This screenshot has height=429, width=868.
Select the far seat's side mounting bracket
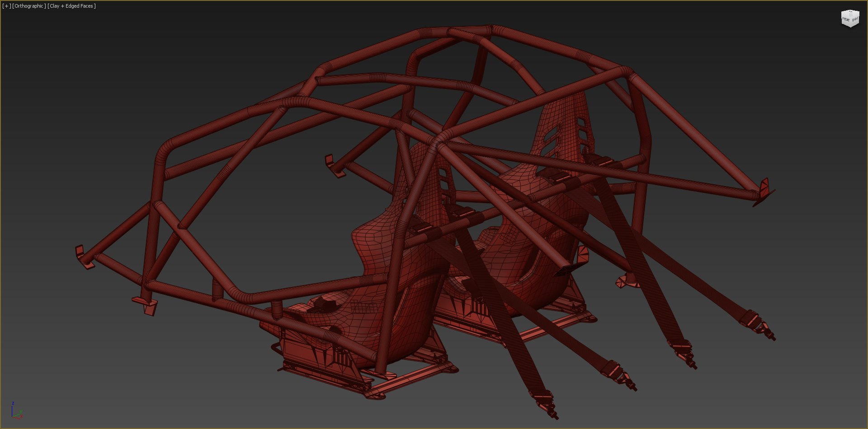tap(582, 255)
